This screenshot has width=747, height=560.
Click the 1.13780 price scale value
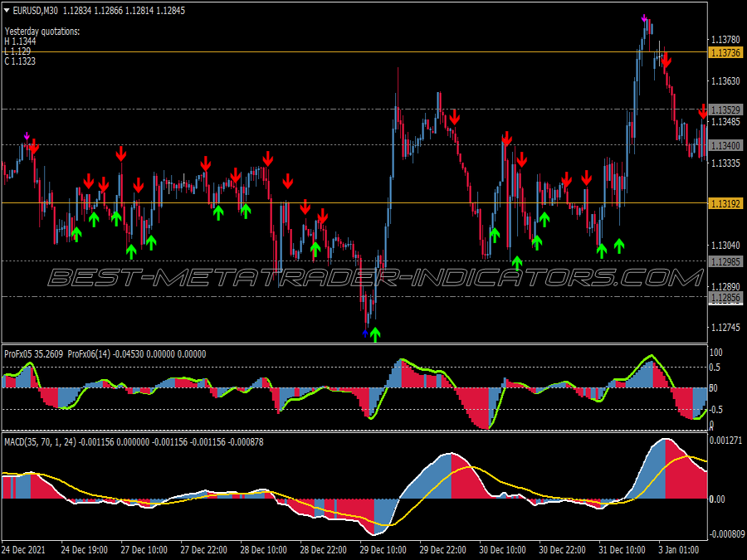[x=725, y=40]
